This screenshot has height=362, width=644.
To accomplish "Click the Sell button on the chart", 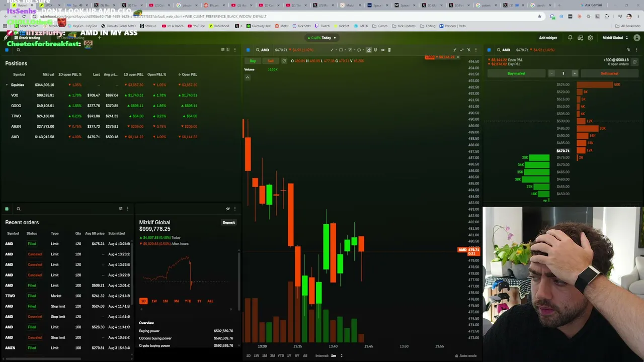I will point(271,61).
